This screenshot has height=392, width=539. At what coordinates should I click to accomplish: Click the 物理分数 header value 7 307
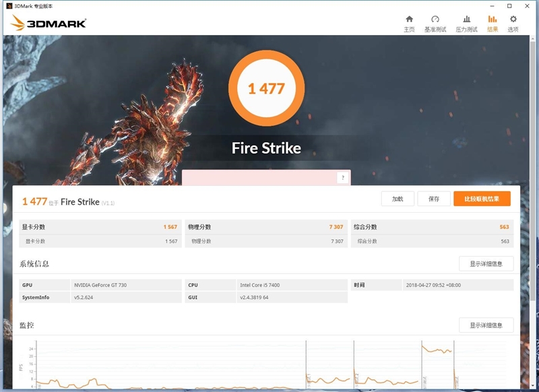pyautogui.click(x=336, y=227)
